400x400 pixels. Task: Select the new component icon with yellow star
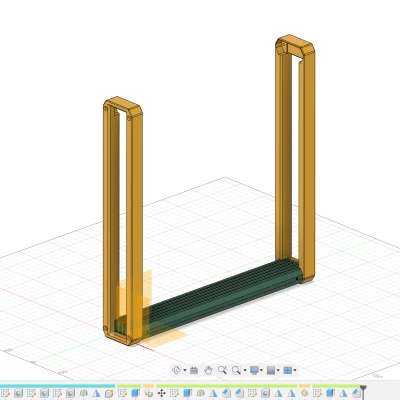(109, 394)
